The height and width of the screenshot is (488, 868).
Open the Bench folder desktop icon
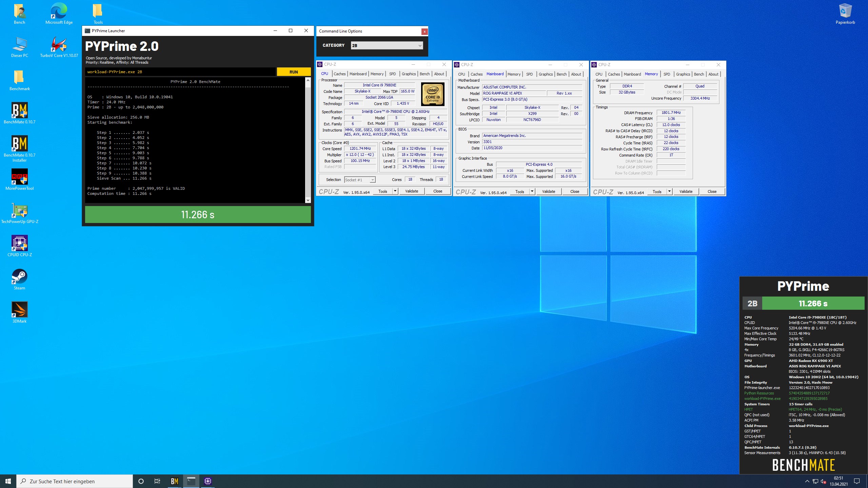tap(19, 14)
